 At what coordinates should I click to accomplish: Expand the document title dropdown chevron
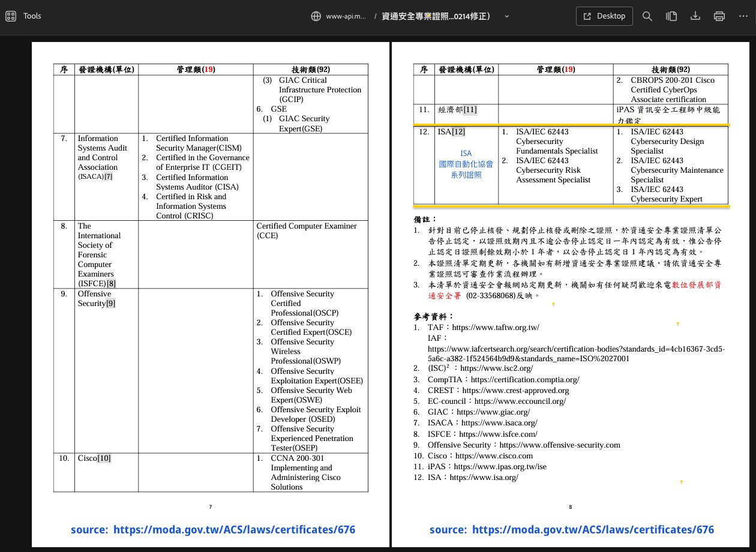pos(507,16)
